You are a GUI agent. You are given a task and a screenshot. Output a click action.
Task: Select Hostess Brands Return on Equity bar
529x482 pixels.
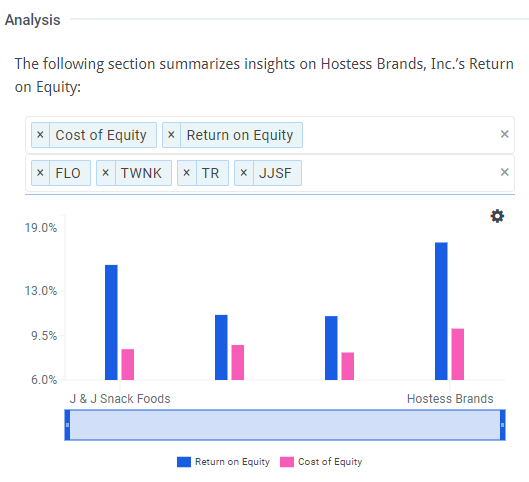point(441,311)
